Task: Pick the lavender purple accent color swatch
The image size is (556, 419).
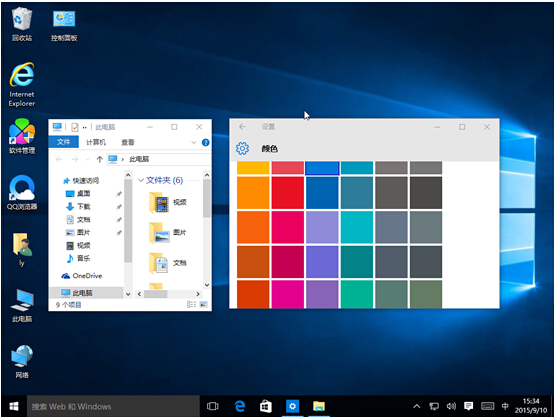Action: (322, 227)
